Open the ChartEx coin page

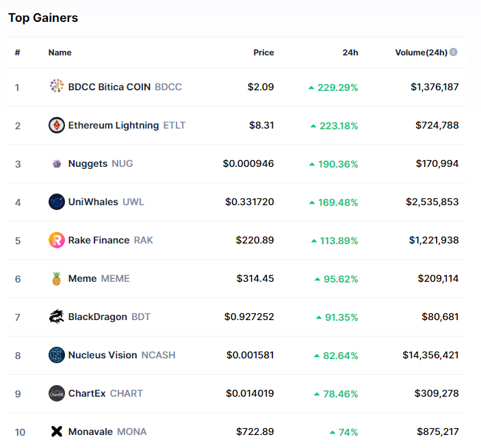tap(87, 393)
